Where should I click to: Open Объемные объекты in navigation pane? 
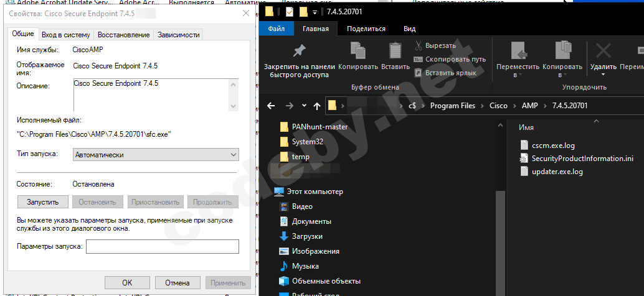click(x=320, y=281)
